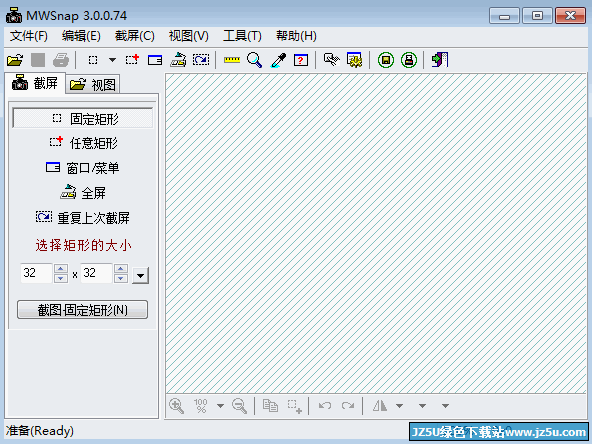
Task: Select the 任意矩形 capture mode
Action: pos(83,143)
